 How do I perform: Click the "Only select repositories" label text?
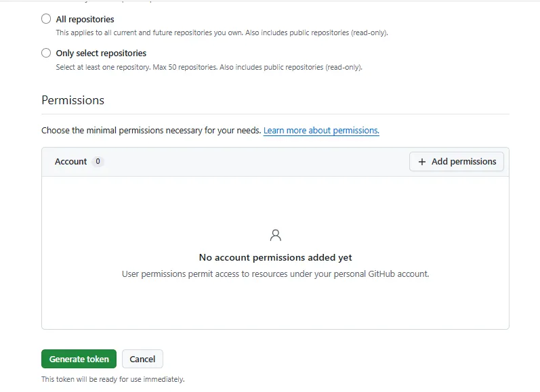point(101,53)
